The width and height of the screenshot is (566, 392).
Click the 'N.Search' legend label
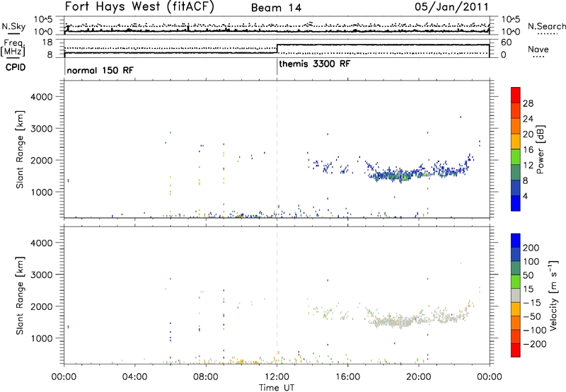pos(546,26)
